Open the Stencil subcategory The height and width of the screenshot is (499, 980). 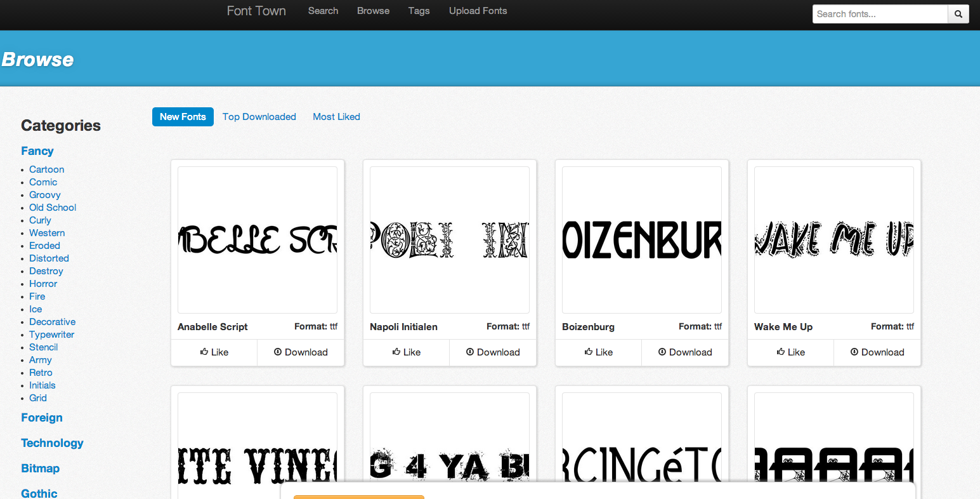[x=44, y=347]
